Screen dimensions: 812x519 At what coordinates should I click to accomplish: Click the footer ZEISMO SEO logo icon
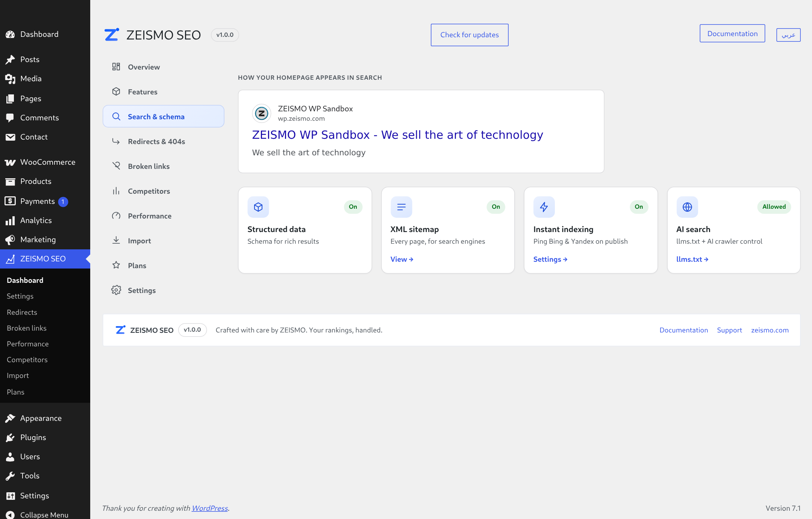pos(120,330)
